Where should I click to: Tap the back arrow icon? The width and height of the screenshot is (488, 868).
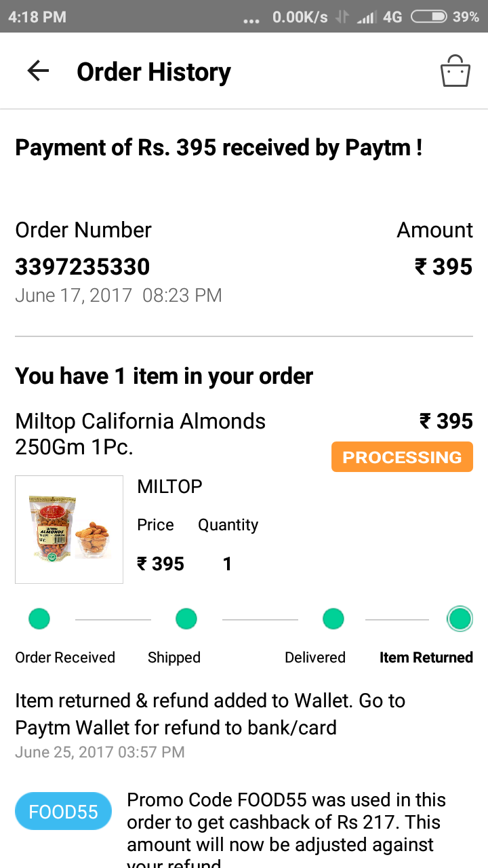[38, 71]
